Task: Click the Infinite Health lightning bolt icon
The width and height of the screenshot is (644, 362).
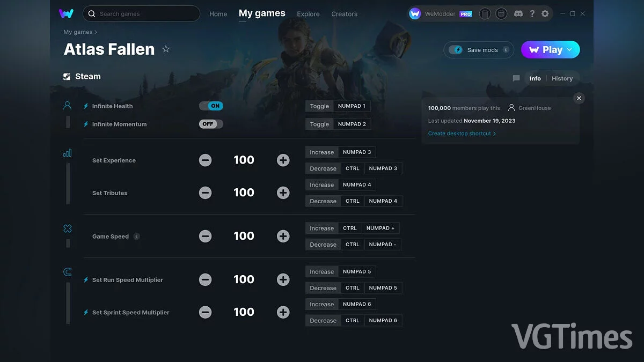Action: pyautogui.click(x=86, y=106)
